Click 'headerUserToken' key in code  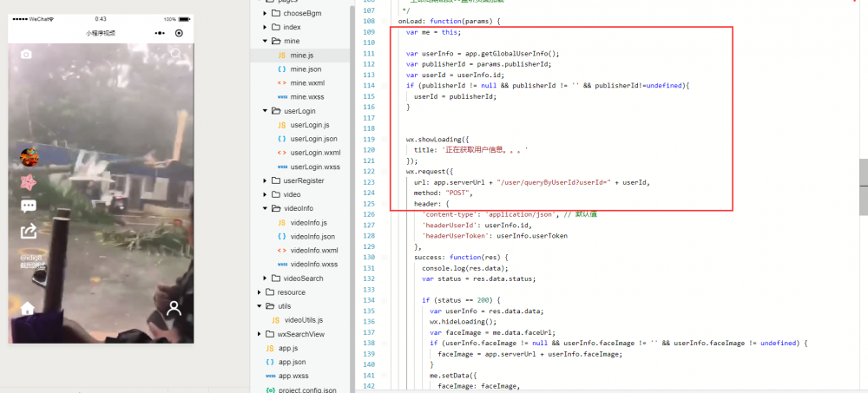click(x=457, y=236)
